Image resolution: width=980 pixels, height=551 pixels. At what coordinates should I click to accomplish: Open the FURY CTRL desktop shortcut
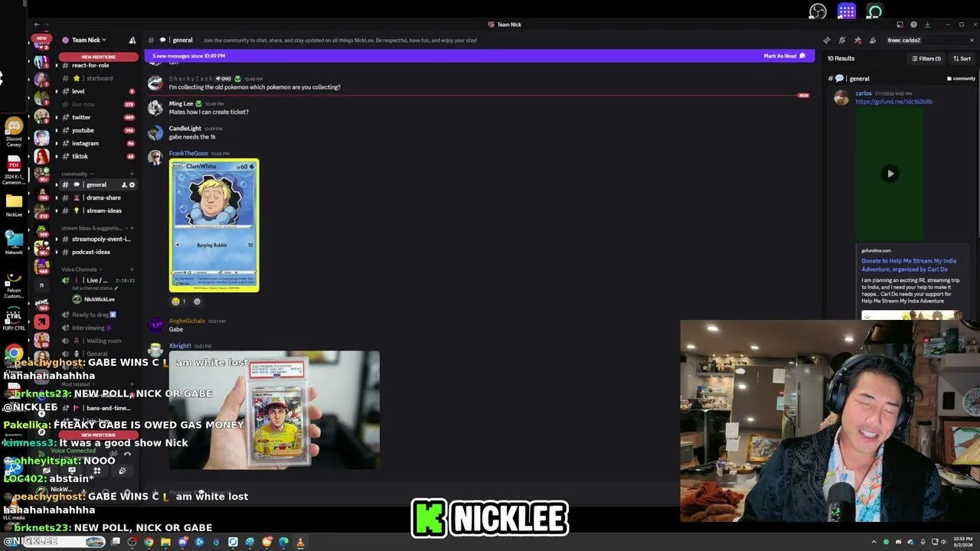14,319
